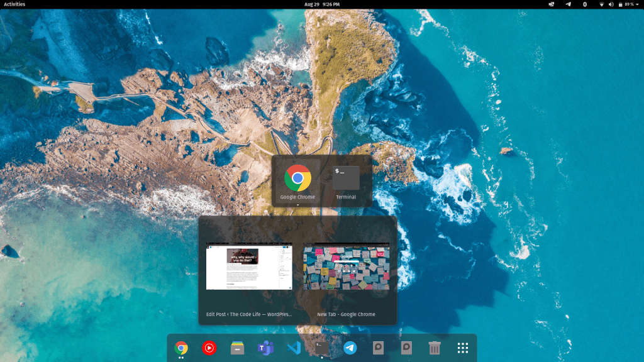Open Telegram from the bottom dock
The width and height of the screenshot is (644, 362).
(x=350, y=348)
